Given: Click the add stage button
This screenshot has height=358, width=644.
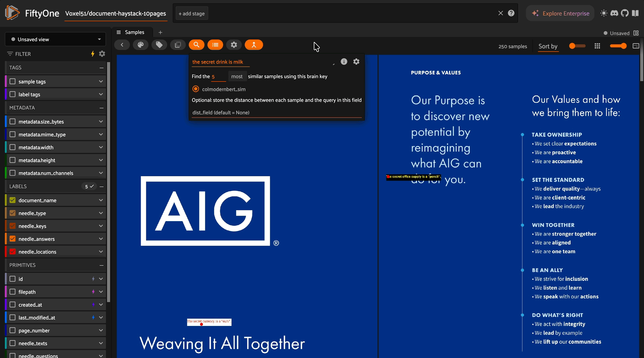Looking at the screenshot, I should [191, 13].
